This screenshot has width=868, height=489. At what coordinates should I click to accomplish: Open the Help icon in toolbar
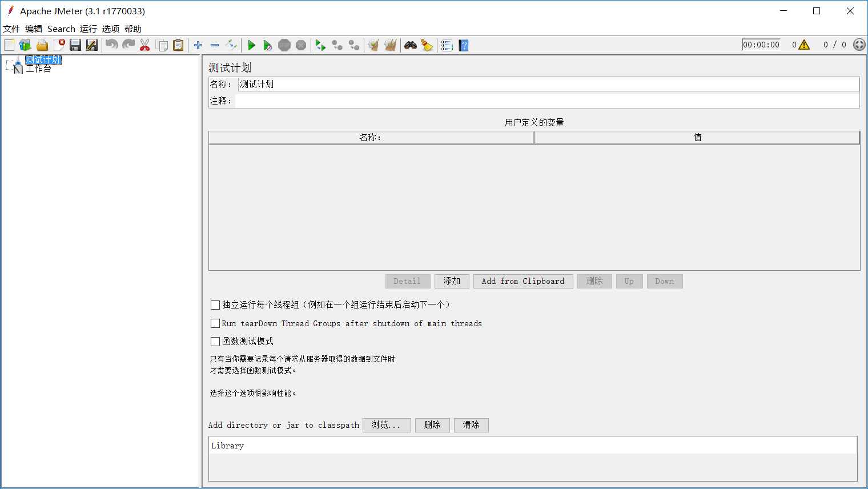click(x=464, y=45)
